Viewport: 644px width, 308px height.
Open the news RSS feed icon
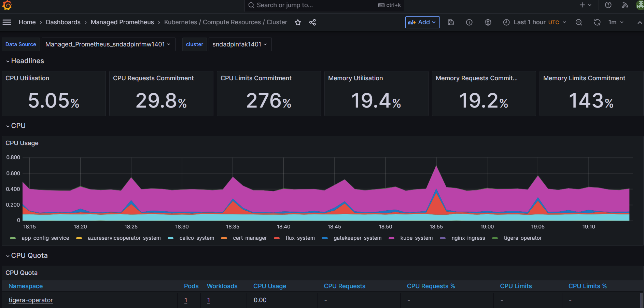(x=625, y=5)
